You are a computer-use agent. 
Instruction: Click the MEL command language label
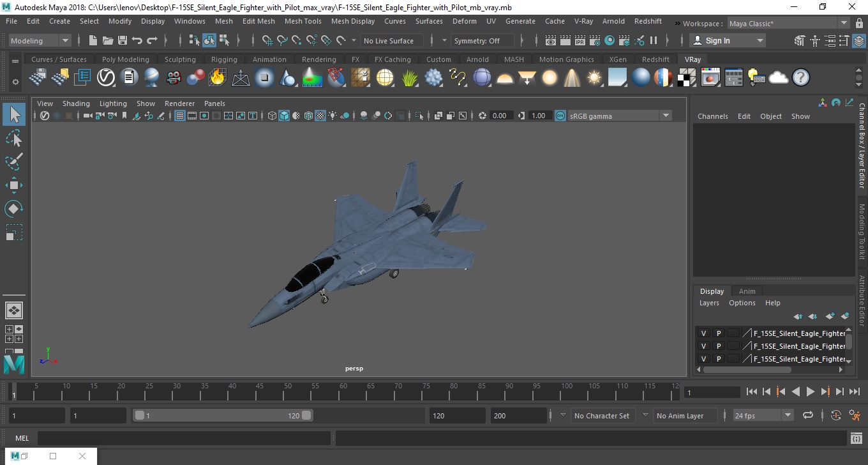point(22,438)
